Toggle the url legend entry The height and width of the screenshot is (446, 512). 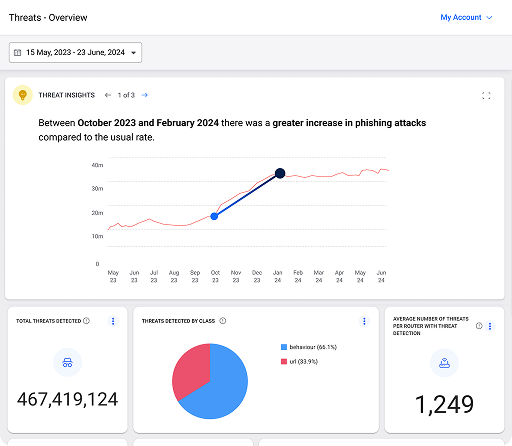(x=299, y=361)
